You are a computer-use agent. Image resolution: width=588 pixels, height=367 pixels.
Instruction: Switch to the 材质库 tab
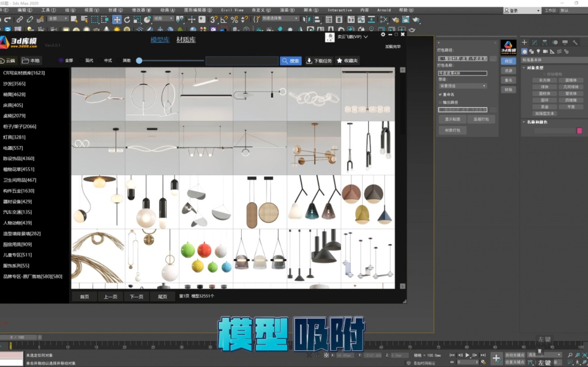tap(186, 39)
